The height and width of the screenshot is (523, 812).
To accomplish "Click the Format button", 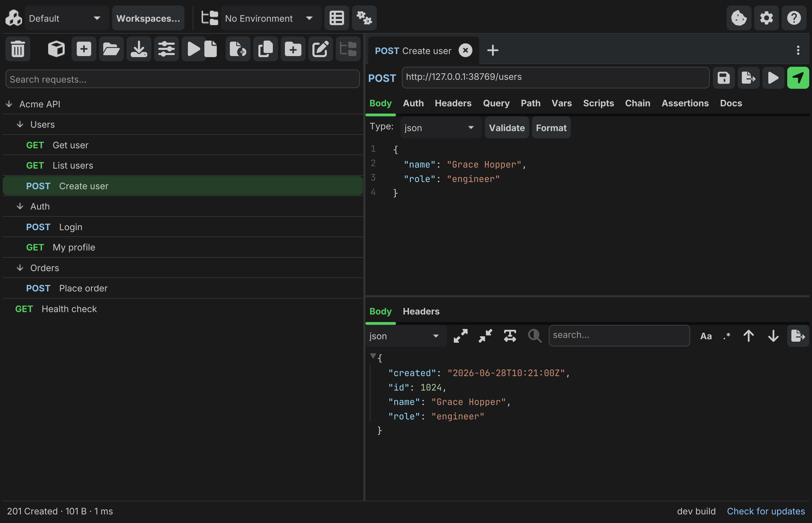I will [x=551, y=128].
